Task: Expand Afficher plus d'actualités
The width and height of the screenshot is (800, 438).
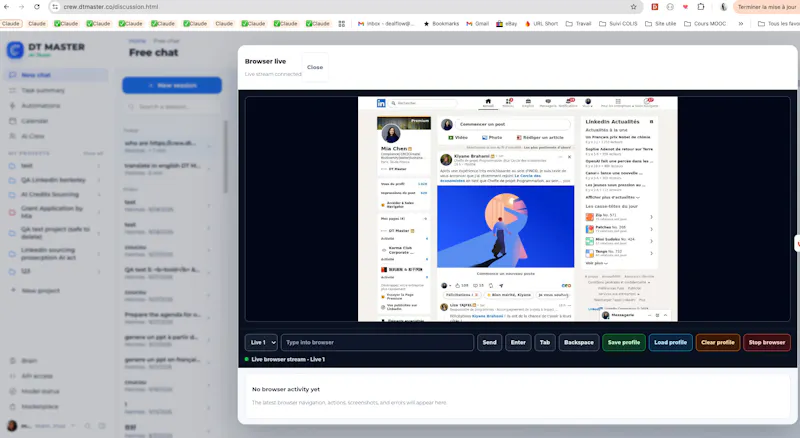Action: point(612,198)
